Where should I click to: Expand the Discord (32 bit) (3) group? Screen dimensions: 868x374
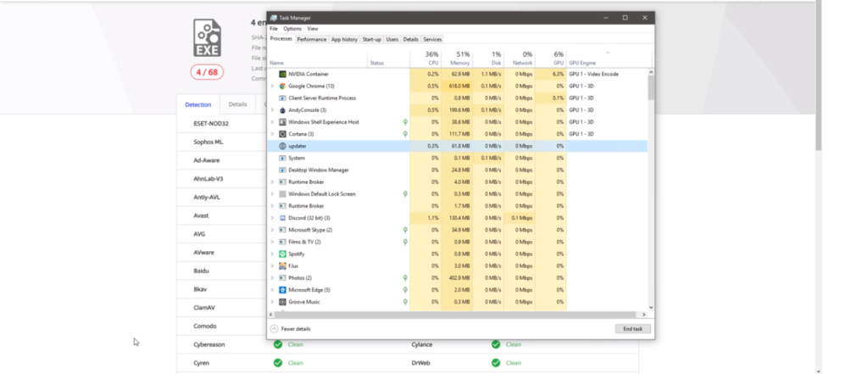click(272, 218)
